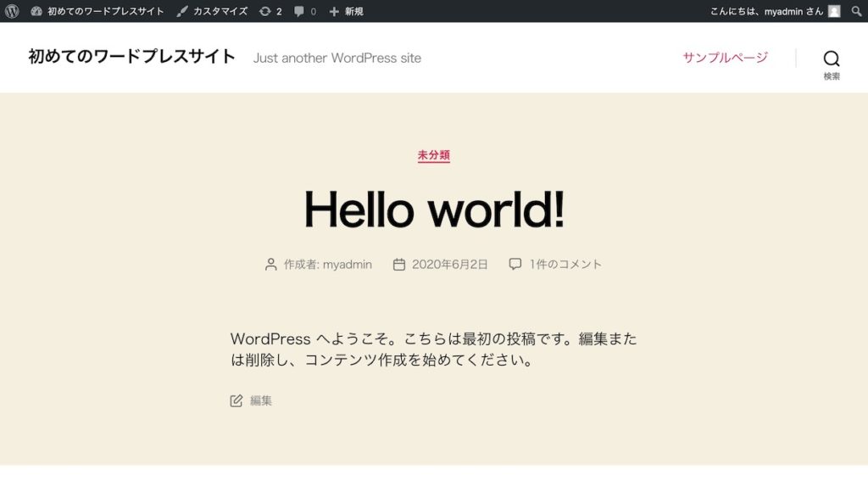This screenshot has height=492, width=868.
Task: Create new content with 新規
Action: click(x=347, y=11)
